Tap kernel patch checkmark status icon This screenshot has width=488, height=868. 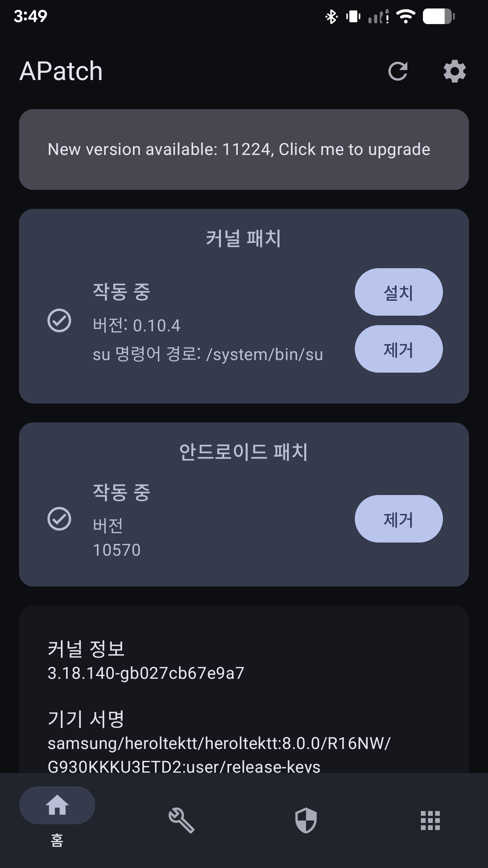59,320
